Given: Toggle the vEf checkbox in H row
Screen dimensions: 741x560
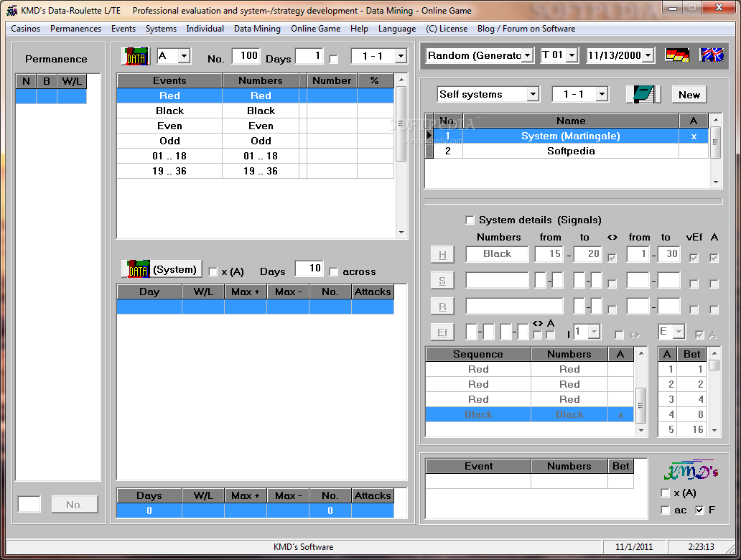Looking at the screenshot, I should [694, 258].
